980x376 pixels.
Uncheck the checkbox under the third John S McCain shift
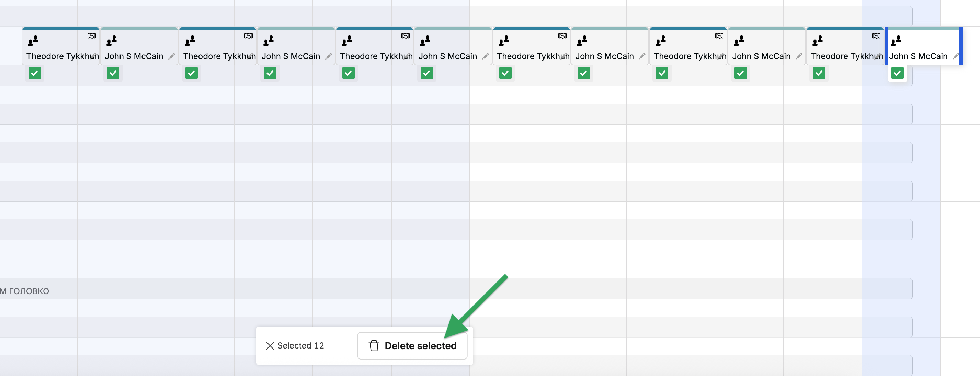pyautogui.click(x=427, y=73)
